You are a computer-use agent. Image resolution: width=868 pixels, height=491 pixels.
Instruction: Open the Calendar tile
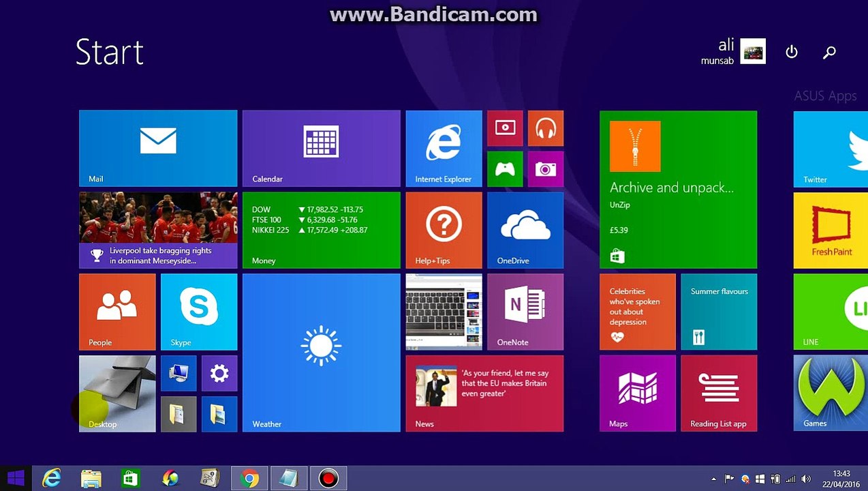tap(322, 149)
